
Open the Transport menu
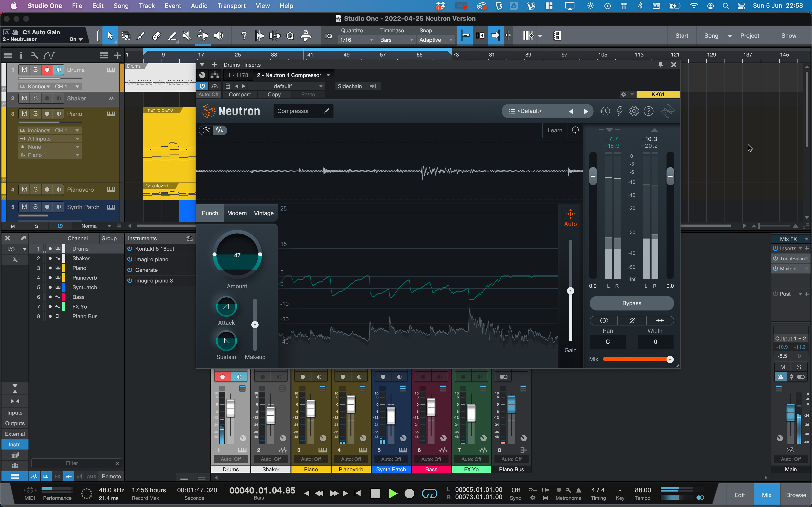pyautogui.click(x=231, y=6)
